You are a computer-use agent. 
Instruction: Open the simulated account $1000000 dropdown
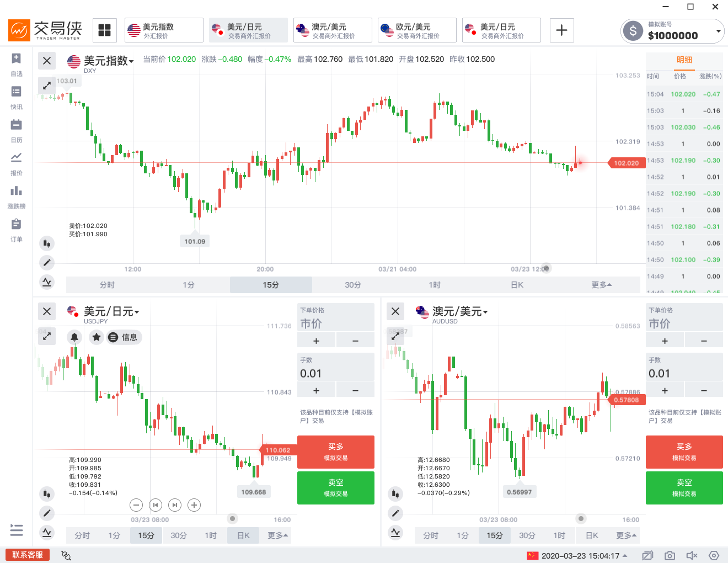(718, 31)
